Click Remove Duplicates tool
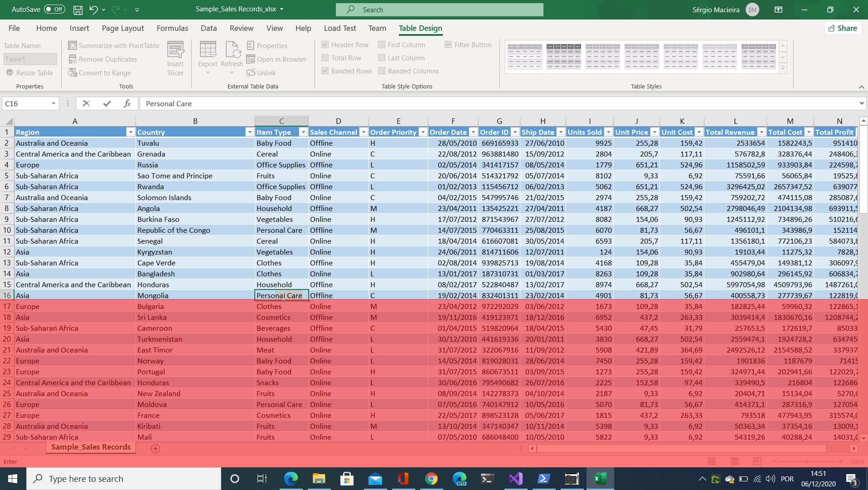 [x=103, y=59]
